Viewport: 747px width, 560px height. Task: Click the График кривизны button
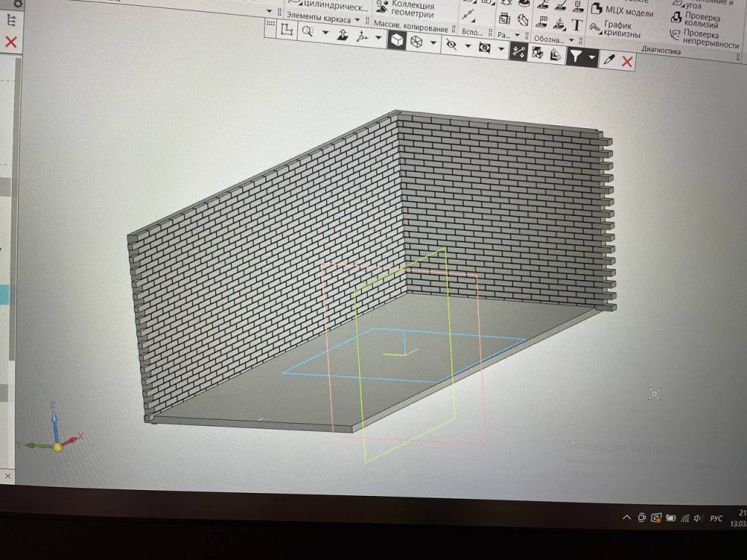pyautogui.click(x=616, y=29)
